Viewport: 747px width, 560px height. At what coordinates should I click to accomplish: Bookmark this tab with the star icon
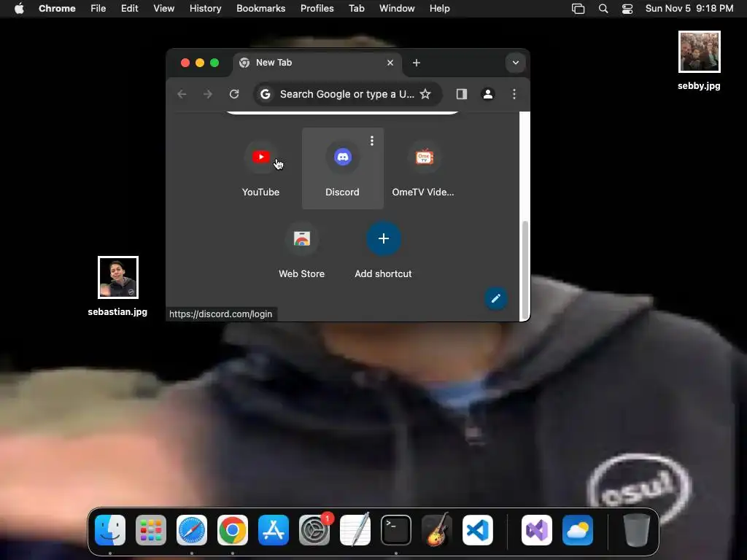point(425,94)
